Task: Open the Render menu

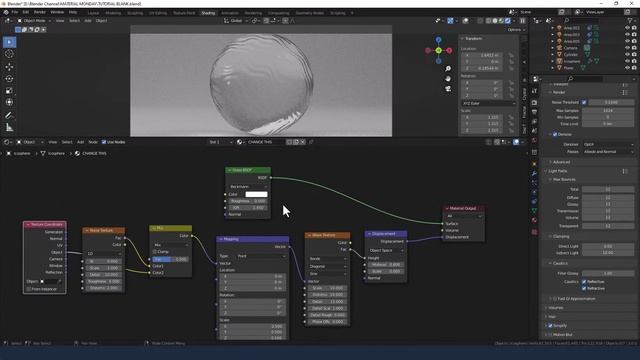Action: point(40,12)
